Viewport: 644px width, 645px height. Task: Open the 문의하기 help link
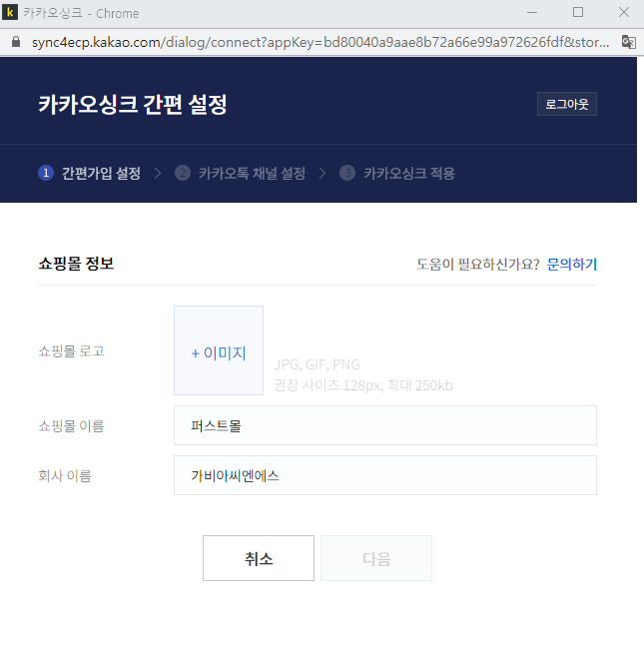[x=572, y=264]
